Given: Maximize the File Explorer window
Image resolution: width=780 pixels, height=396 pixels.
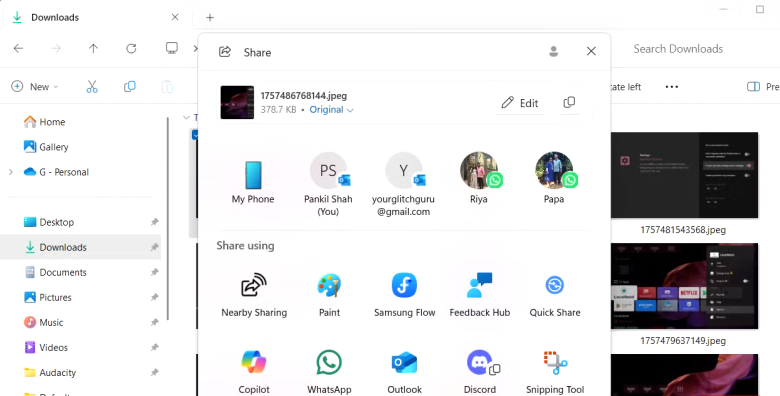Looking at the screenshot, I should coord(760,9).
